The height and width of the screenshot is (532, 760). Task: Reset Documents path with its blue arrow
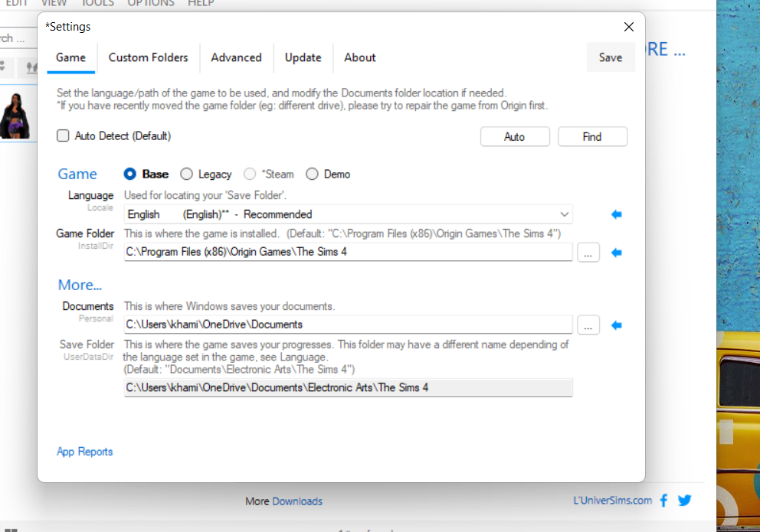pyautogui.click(x=616, y=325)
